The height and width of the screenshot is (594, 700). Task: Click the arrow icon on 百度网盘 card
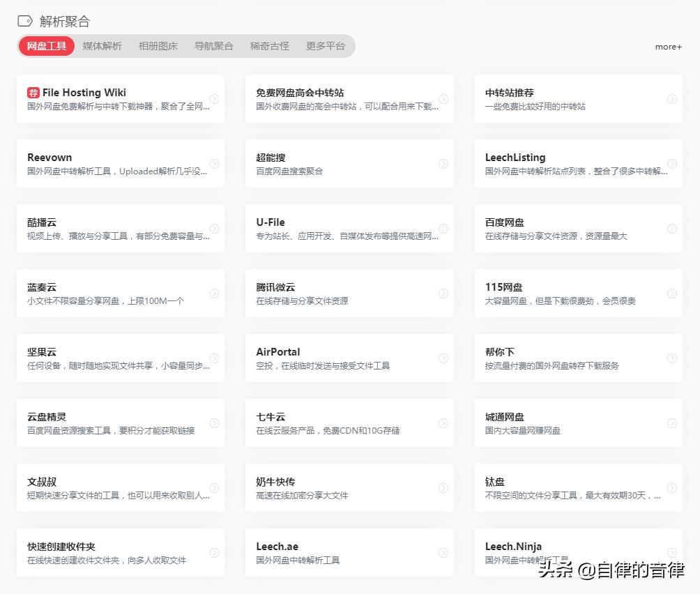coord(671,228)
